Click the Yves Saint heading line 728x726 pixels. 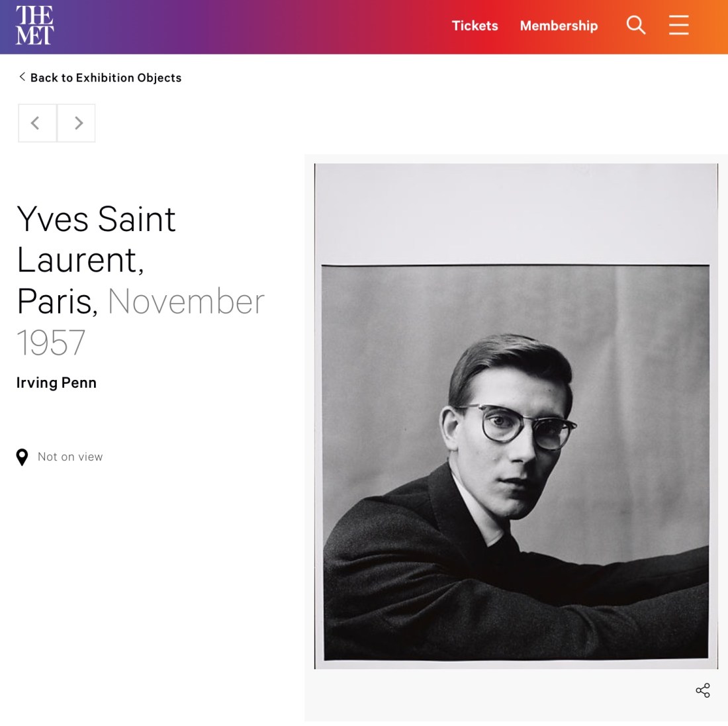(96, 218)
